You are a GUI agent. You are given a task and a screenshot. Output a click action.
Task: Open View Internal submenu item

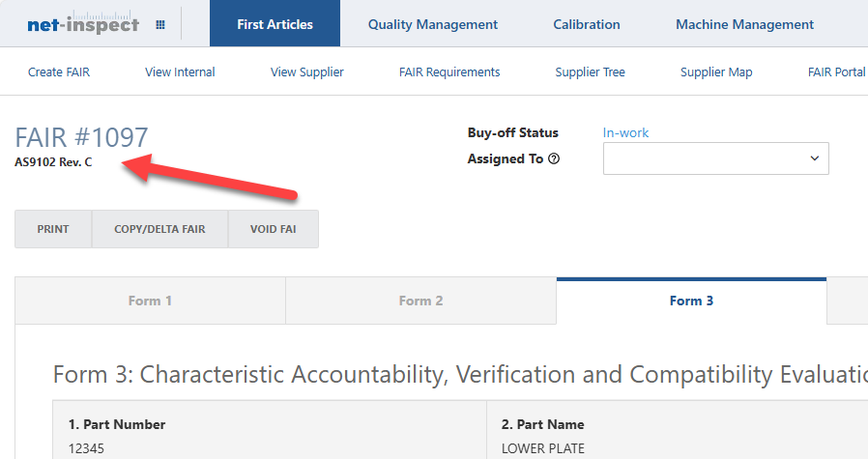180,72
